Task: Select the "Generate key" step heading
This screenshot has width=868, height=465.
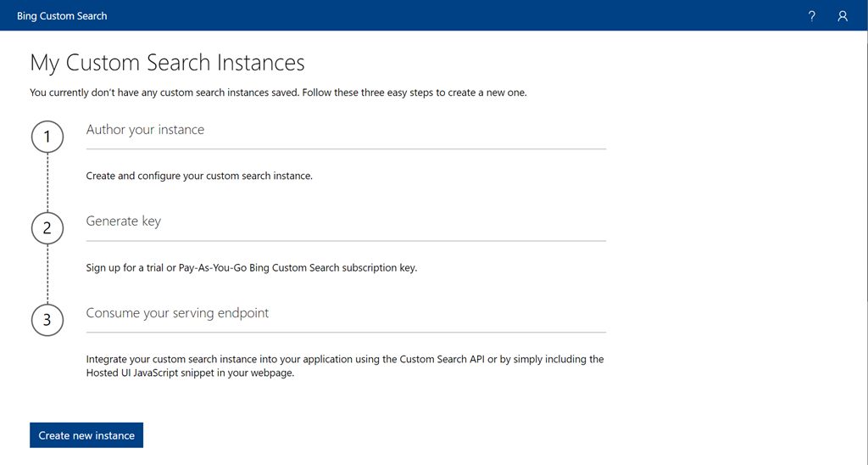Action: [124, 221]
